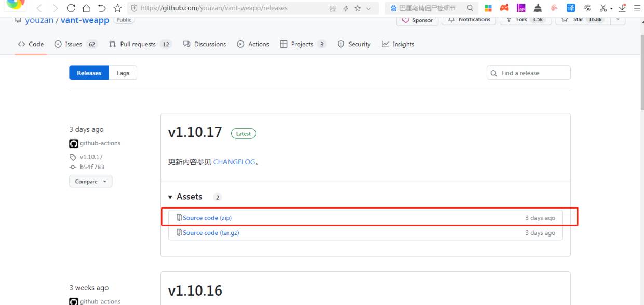Toggle the lightning speed mode icon
Image resolution: width=644 pixels, height=305 pixels.
click(x=345, y=8)
